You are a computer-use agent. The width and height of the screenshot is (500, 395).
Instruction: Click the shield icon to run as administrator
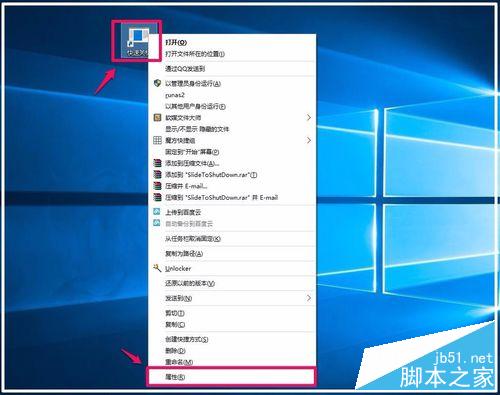point(157,83)
